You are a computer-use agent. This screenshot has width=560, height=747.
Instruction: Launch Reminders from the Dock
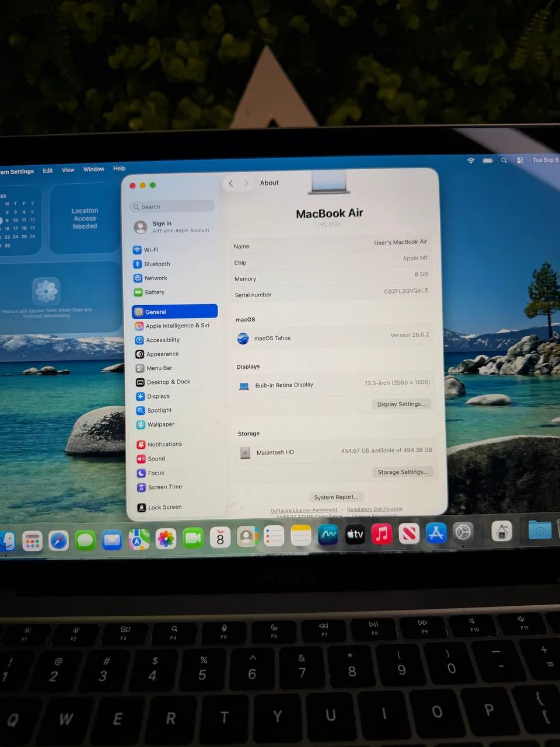click(274, 536)
